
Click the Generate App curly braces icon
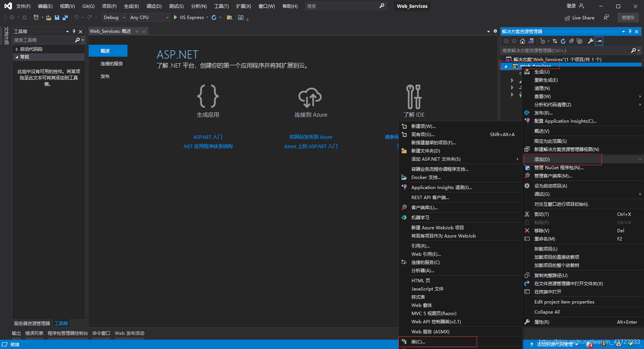click(208, 96)
